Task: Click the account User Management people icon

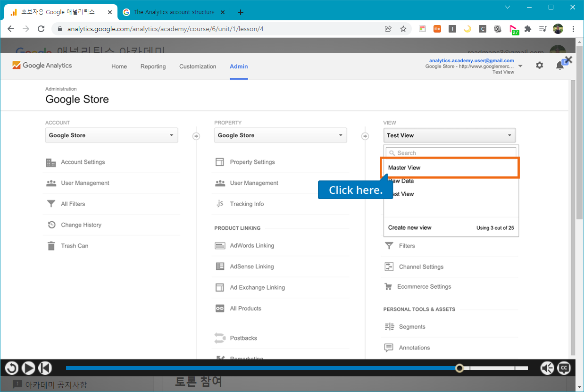Action: click(x=51, y=183)
